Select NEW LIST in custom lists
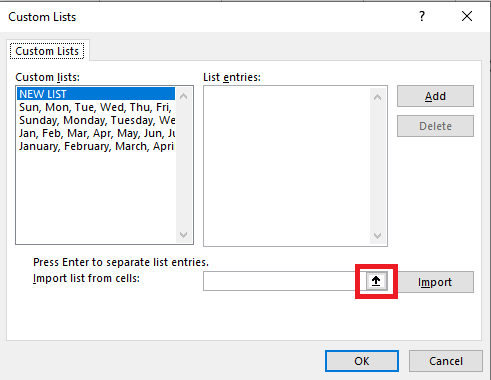491x380 pixels. [x=96, y=94]
